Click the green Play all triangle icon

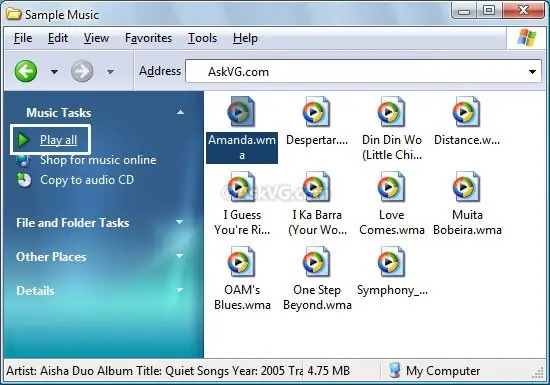point(24,140)
